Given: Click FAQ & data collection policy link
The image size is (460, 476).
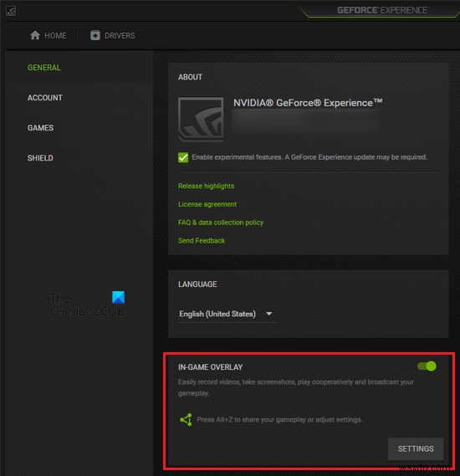Looking at the screenshot, I should (x=221, y=223).
